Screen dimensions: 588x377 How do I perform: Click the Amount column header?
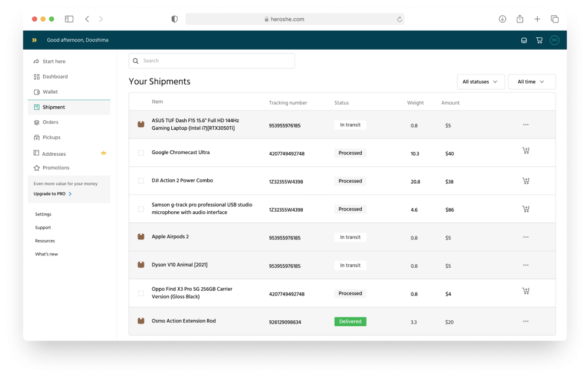[x=450, y=103]
